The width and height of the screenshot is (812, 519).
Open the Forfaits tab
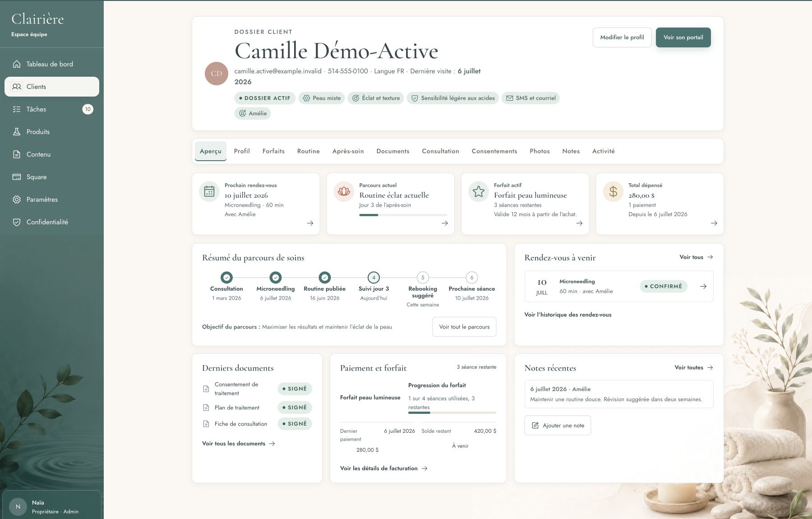pos(273,151)
